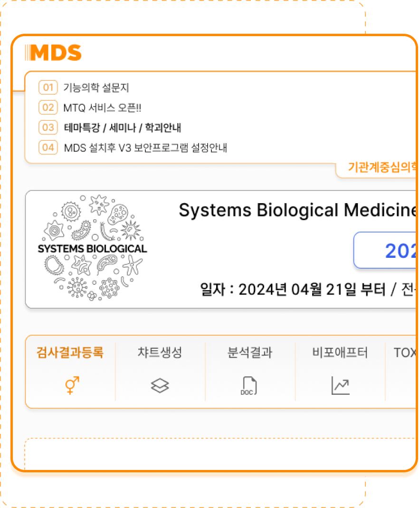Click the 04 number badge

click(x=48, y=147)
